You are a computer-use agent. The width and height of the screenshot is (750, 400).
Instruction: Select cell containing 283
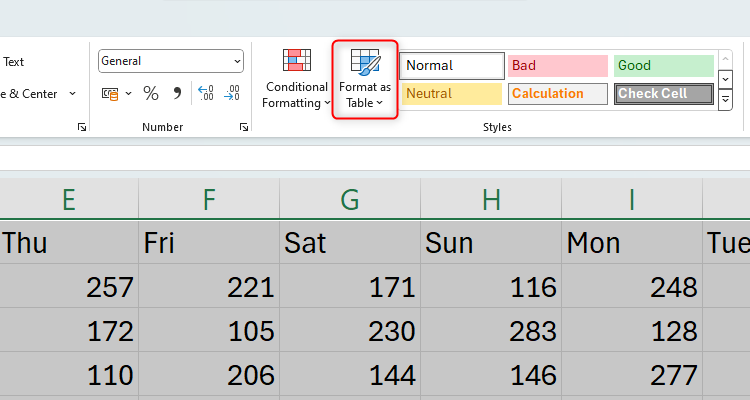(491, 330)
